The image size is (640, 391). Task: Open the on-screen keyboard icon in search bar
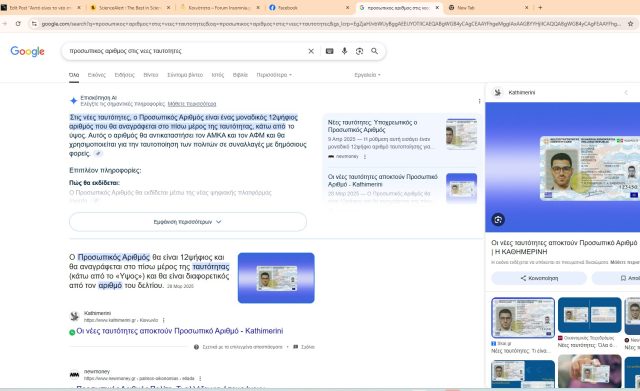(x=329, y=51)
